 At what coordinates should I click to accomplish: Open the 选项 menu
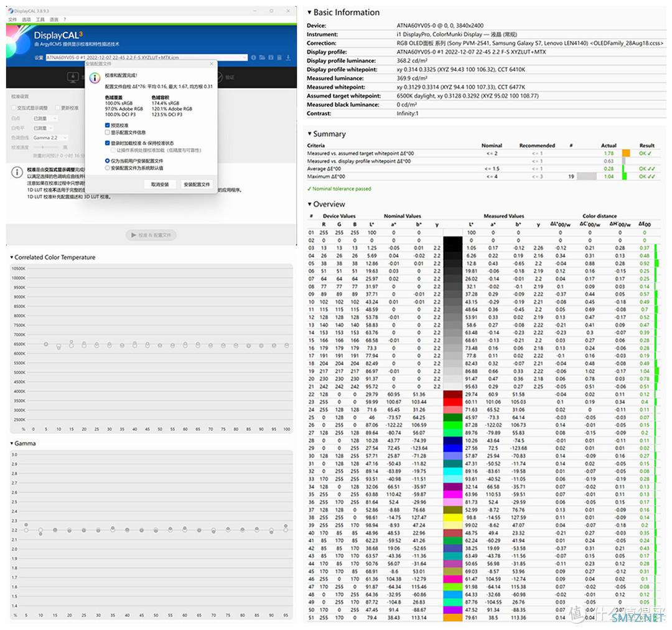point(27,19)
